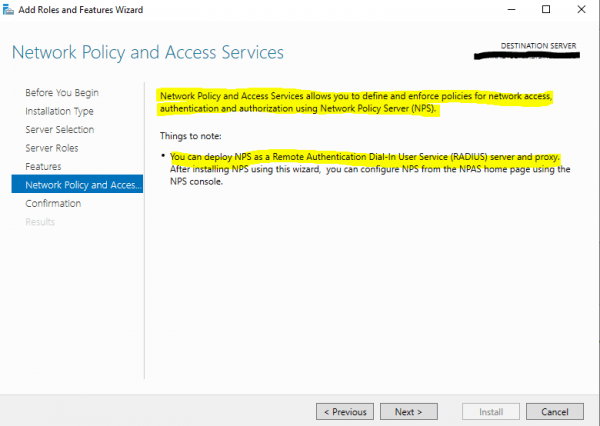Click the wizard icon in title bar
The height and width of the screenshot is (426, 600).
click(8, 10)
